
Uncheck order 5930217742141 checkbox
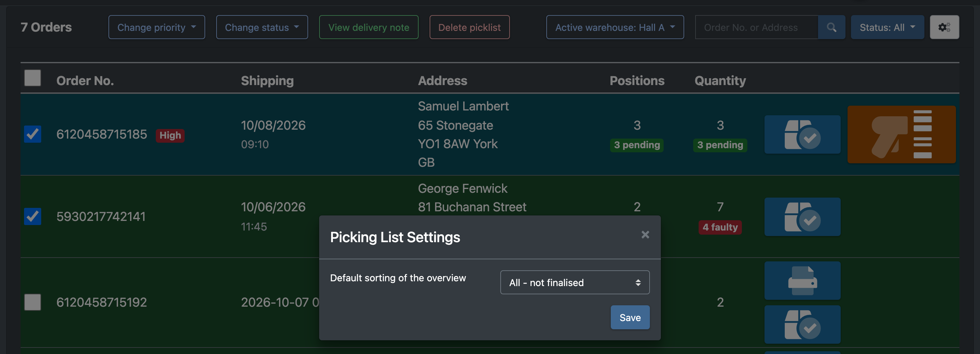coord(33,216)
